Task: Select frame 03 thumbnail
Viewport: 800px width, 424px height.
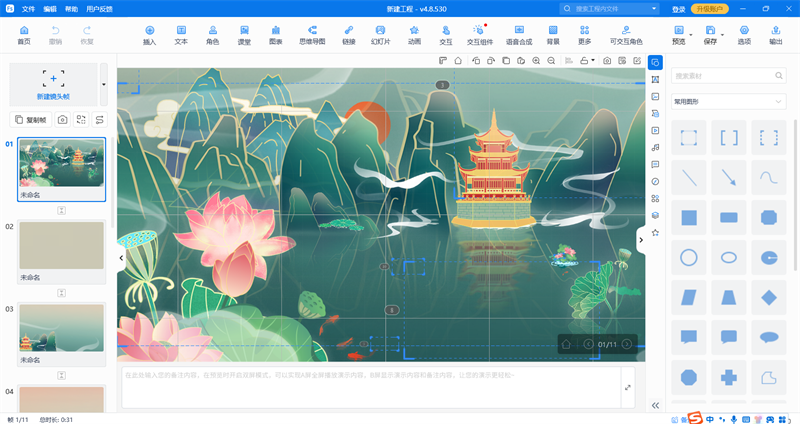Action: tap(62, 328)
